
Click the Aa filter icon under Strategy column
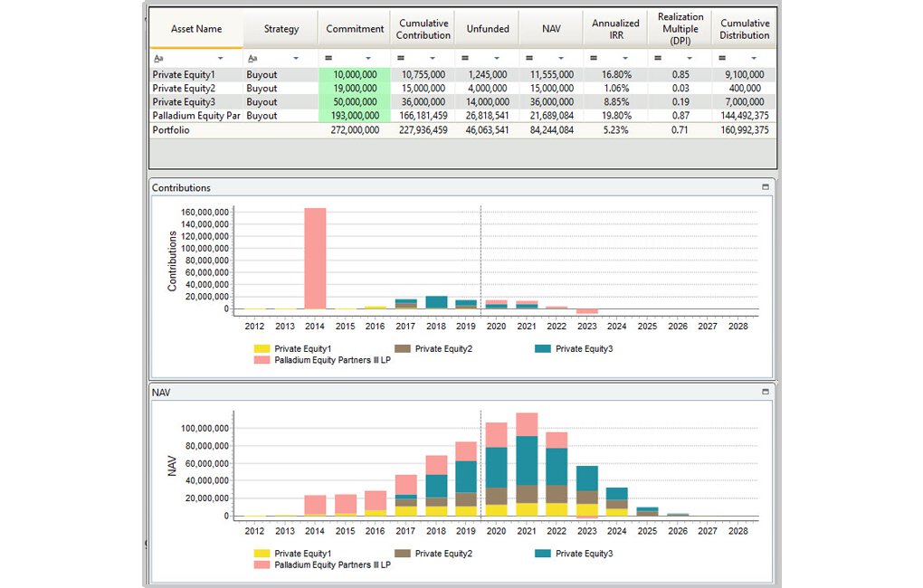point(252,58)
